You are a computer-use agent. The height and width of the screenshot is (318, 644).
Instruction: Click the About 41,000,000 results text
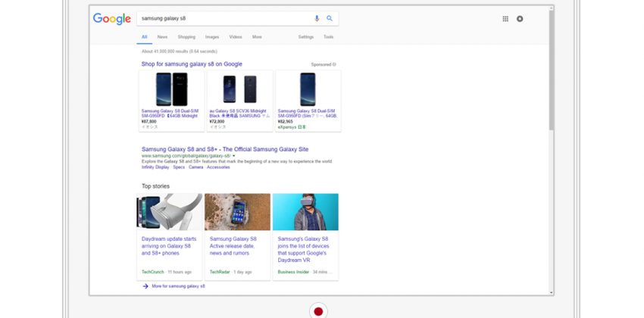[180, 51]
